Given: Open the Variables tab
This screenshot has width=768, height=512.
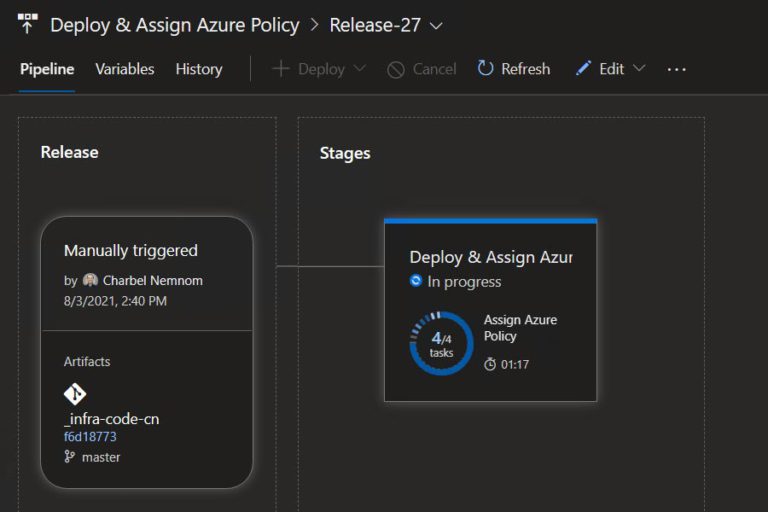Looking at the screenshot, I should point(125,69).
